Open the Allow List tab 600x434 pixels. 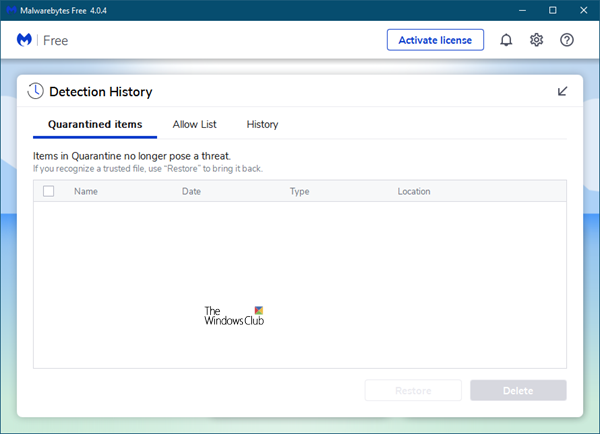coord(194,124)
